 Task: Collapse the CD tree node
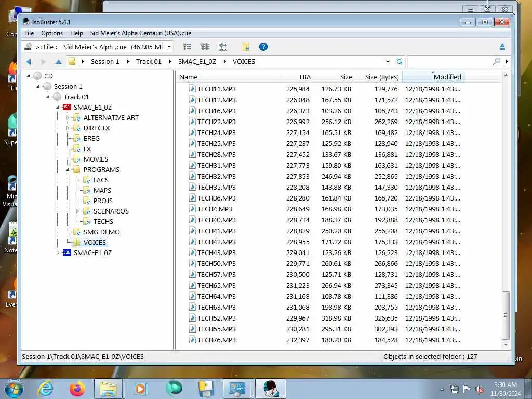tap(28, 76)
